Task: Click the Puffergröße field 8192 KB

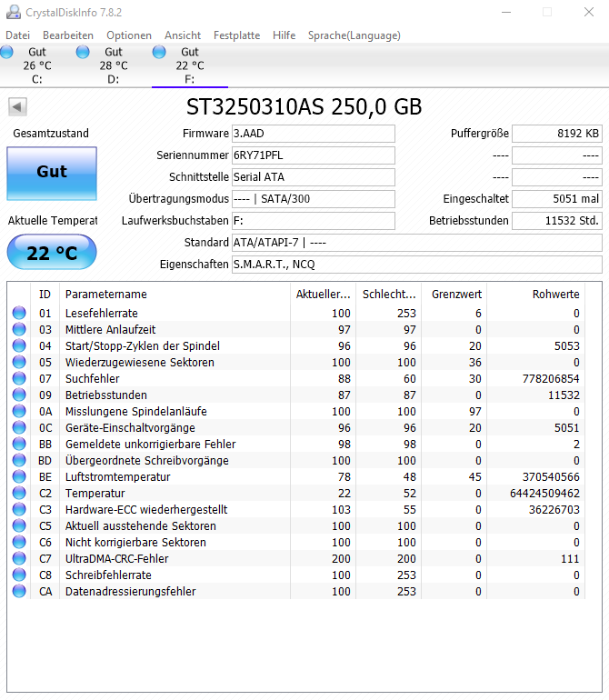Action: (x=557, y=134)
